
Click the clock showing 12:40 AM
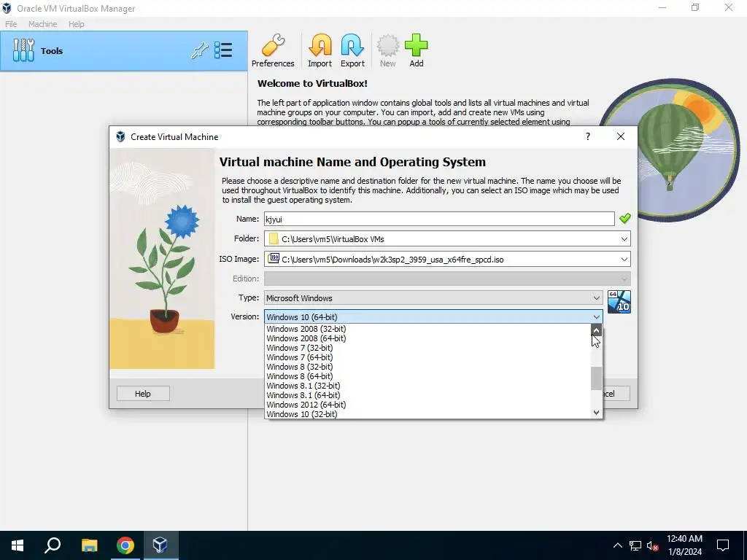point(684,539)
